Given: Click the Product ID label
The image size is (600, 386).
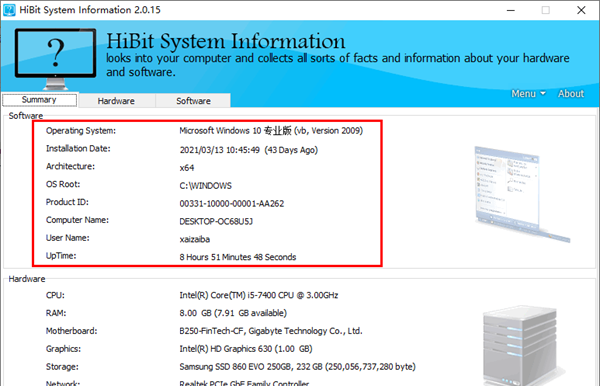Looking at the screenshot, I should tap(67, 202).
